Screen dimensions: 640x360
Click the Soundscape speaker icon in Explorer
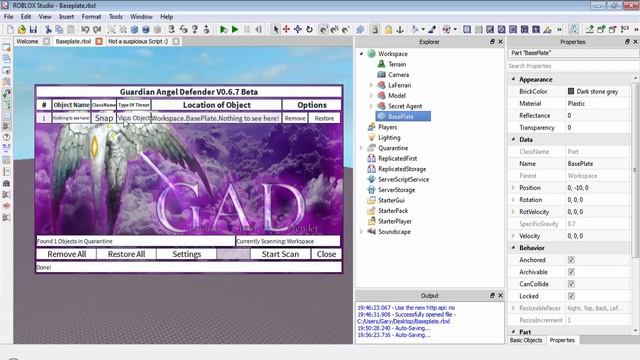371,231
